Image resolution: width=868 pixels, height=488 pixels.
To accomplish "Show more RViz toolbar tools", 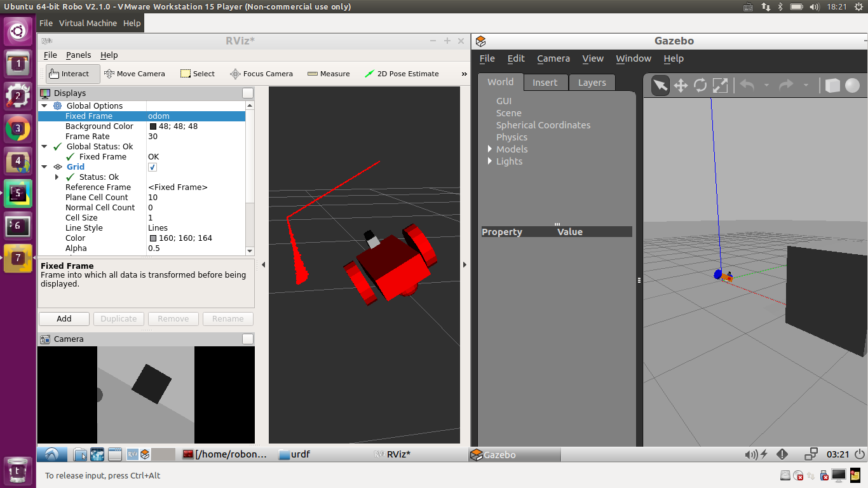I will coord(464,74).
